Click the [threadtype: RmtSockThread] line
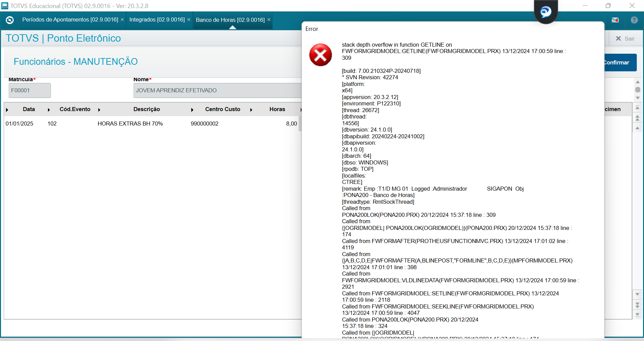This screenshot has width=644, height=341. pos(378,202)
